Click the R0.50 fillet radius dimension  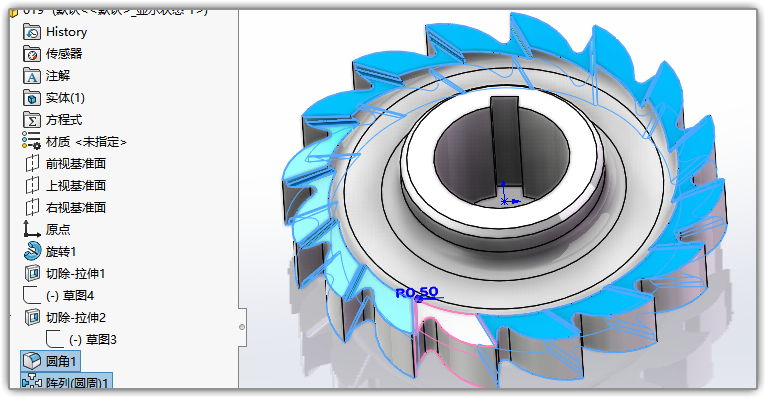[x=417, y=292]
